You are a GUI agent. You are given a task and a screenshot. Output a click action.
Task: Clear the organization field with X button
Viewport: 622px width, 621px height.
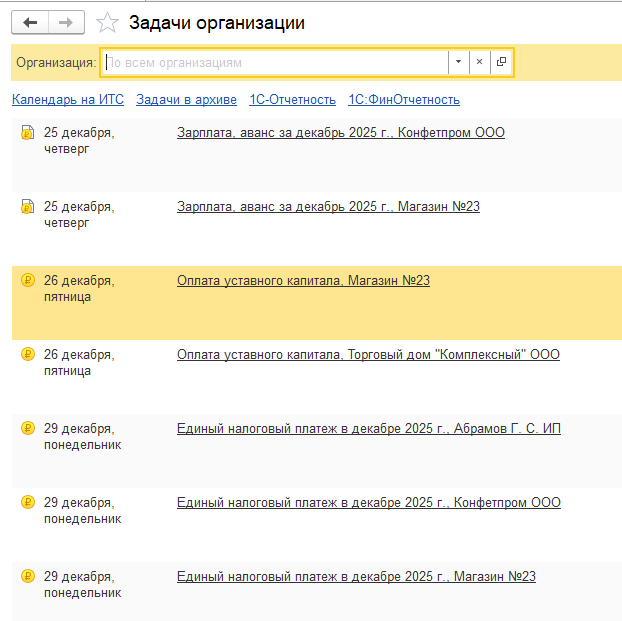[x=479, y=62]
